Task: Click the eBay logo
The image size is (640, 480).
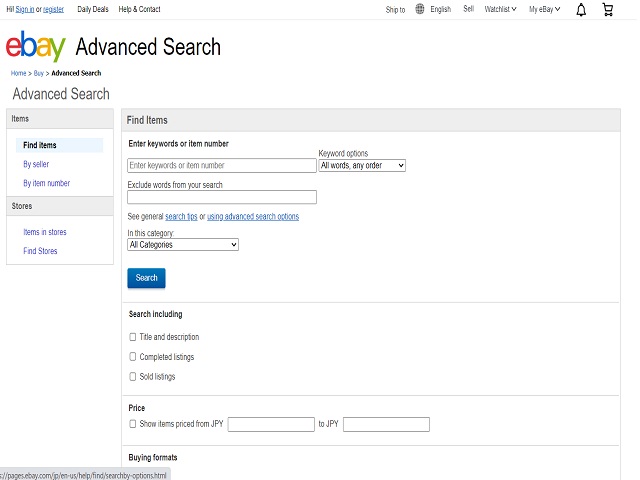Action: (x=36, y=46)
